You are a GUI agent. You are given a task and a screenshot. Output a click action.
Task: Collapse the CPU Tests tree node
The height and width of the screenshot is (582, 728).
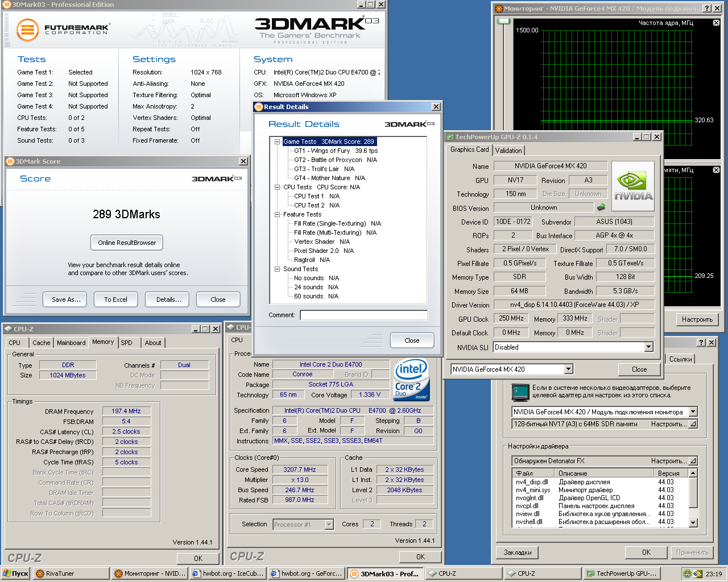(278, 187)
